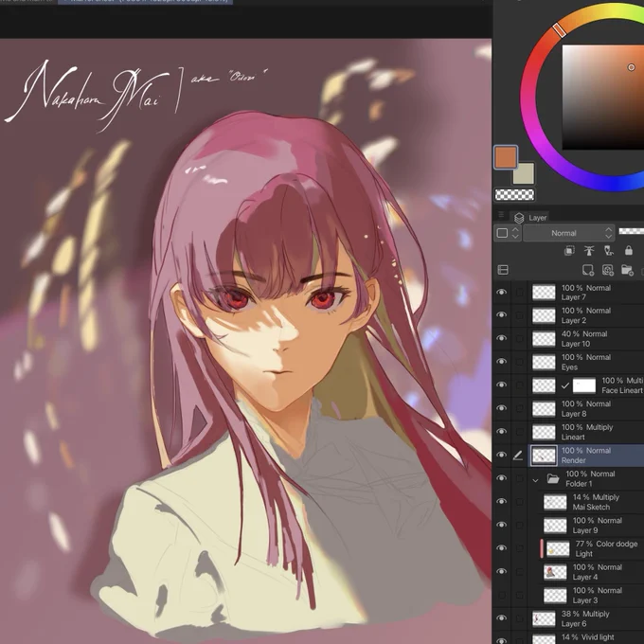Click the stacked layers icon beside Layer tab
The image size is (644, 644).
click(519, 218)
